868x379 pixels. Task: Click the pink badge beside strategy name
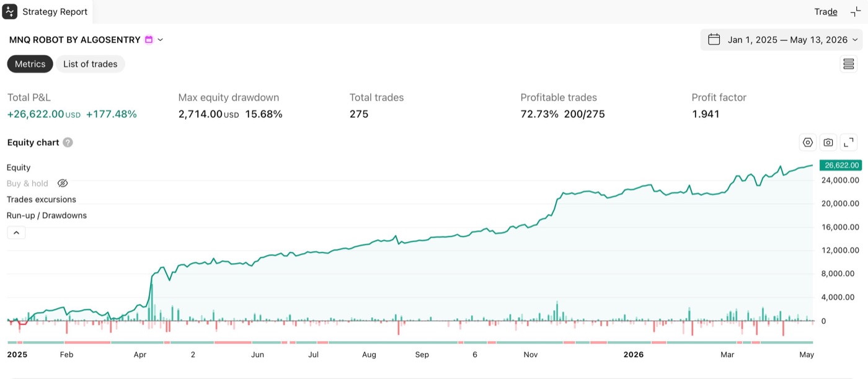click(149, 40)
